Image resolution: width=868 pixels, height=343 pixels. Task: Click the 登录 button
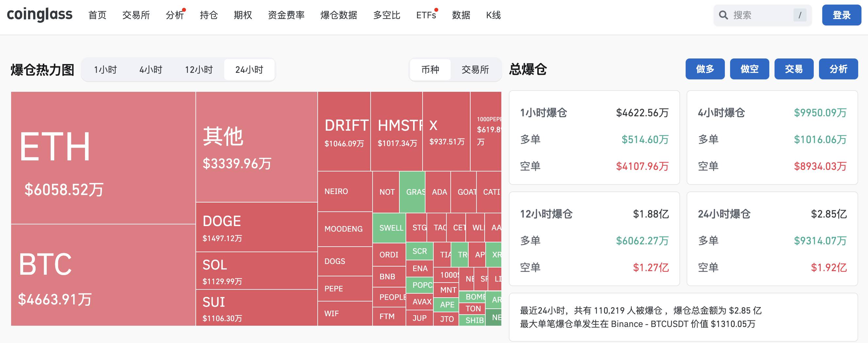[x=842, y=15]
